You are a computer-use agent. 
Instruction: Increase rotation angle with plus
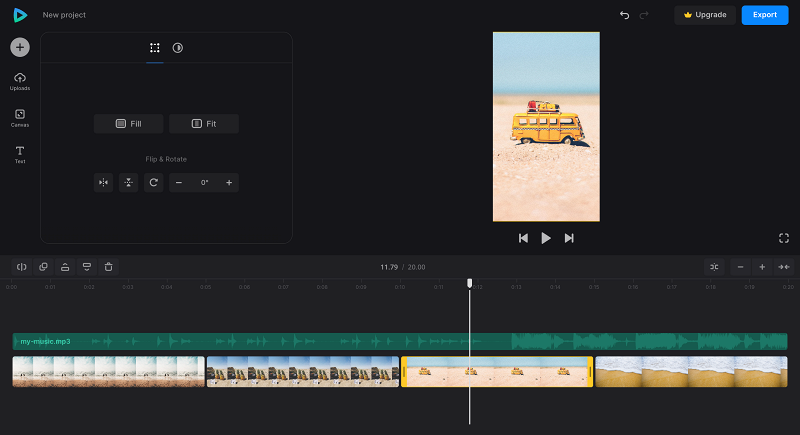(x=229, y=183)
